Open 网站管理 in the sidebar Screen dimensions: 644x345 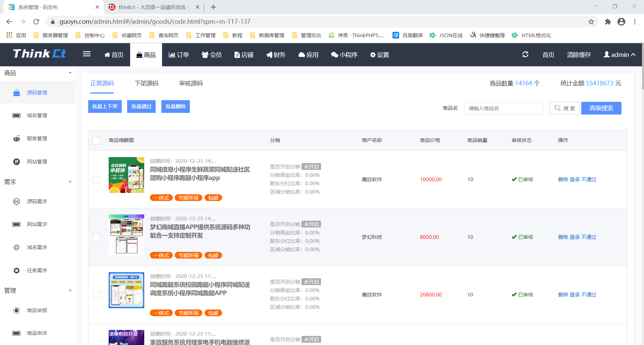pyautogui.click(x=37, y=162)
